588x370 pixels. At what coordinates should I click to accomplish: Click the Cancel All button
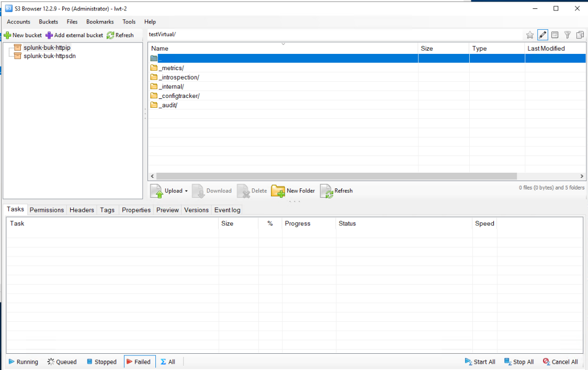click(x=560, y=362)
